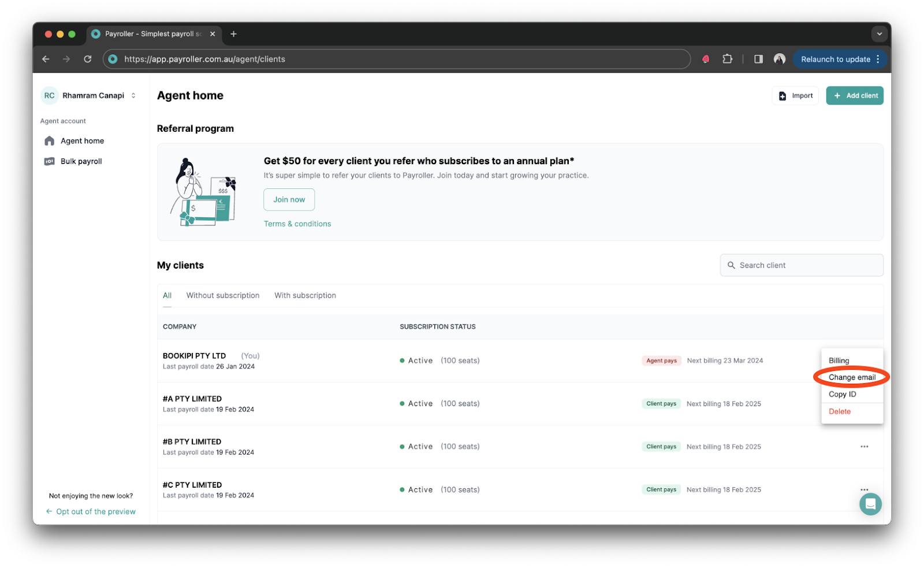Open Bulk payroll in sidebar

point(81,161)
